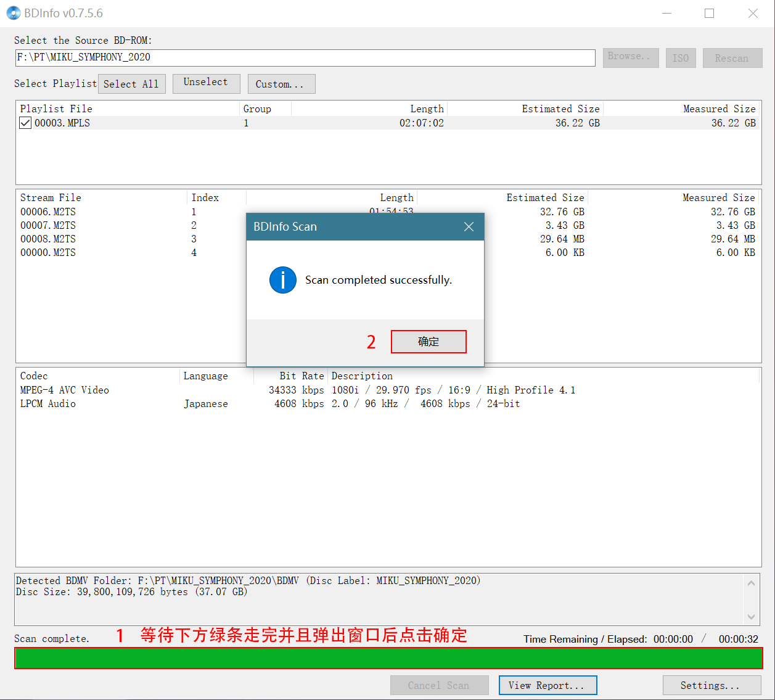Click the green scan progress bar
Viewport: 775px width, 700px height.
click(x=388, y=658)
